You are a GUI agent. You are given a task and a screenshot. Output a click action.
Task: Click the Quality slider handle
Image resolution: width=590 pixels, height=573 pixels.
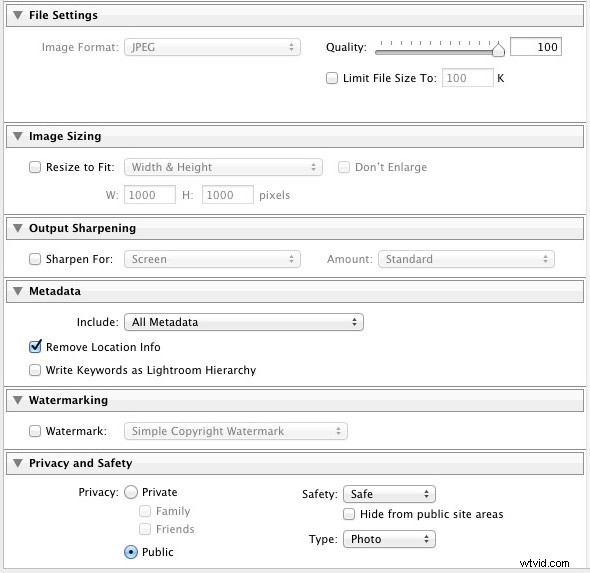click(x=498, y=49)
